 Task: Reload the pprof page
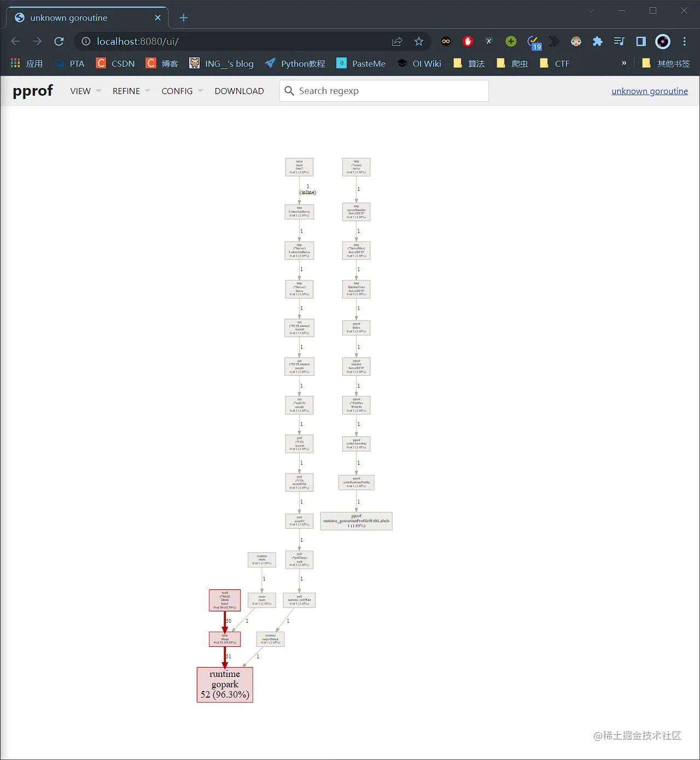pos(59,41)
